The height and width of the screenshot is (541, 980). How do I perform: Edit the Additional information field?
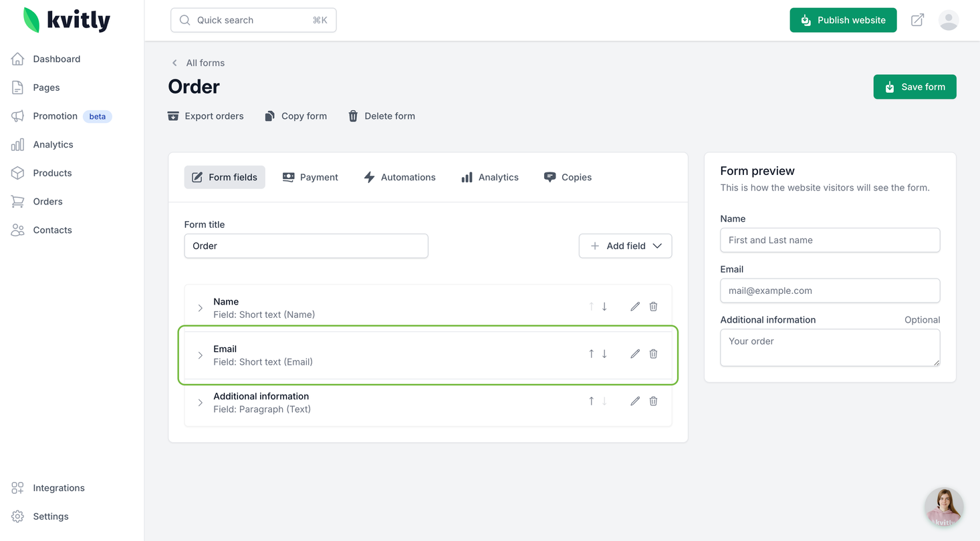[635, 401]
